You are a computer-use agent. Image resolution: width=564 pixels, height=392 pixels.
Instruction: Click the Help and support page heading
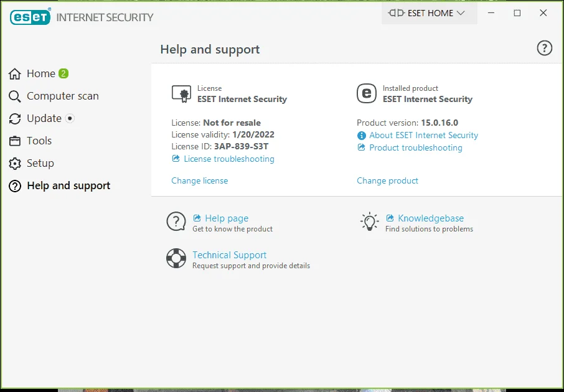(210, 49)
